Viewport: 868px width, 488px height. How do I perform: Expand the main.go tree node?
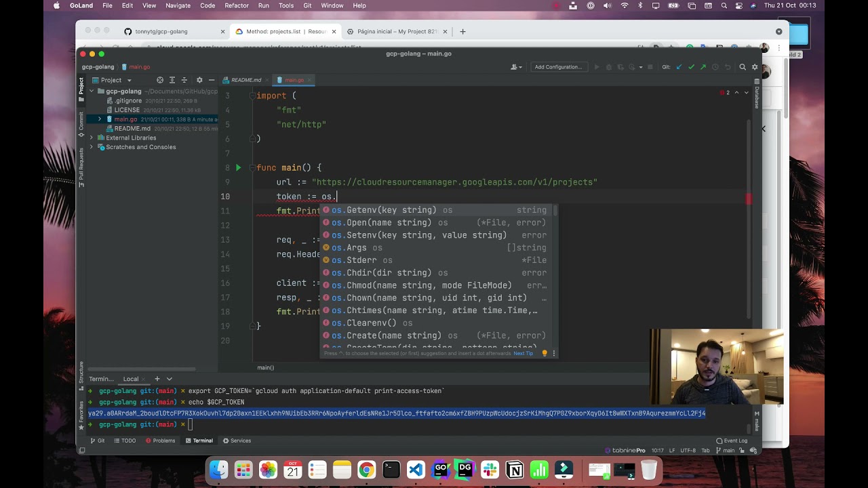(x=100, y=119)
